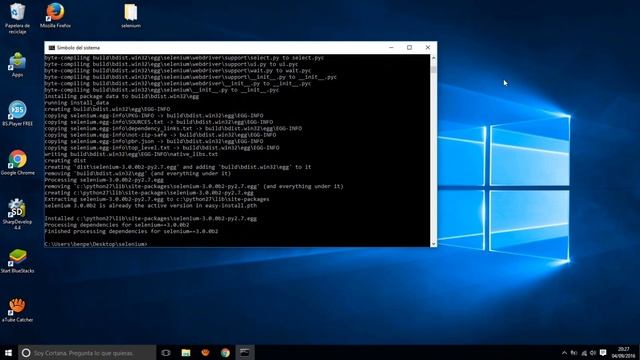640x360 pixels.
Task: Maximize the Símbolo del sistema window
Action: pyautogui.click(x=409, y=48)
